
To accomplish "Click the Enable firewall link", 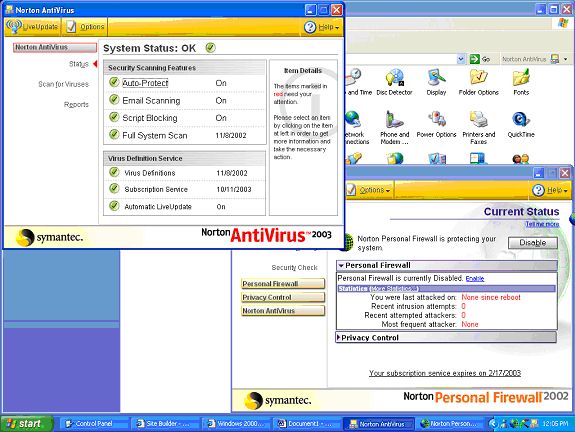I will [475, 279].
